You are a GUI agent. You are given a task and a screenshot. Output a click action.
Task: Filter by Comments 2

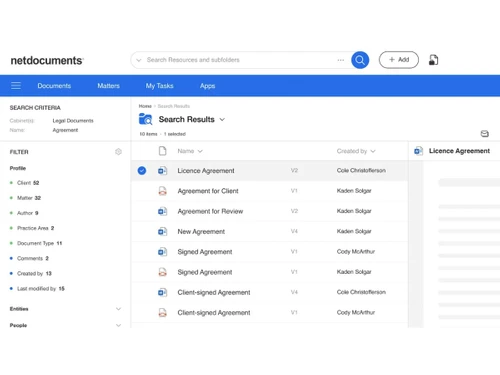pos(33,258)
